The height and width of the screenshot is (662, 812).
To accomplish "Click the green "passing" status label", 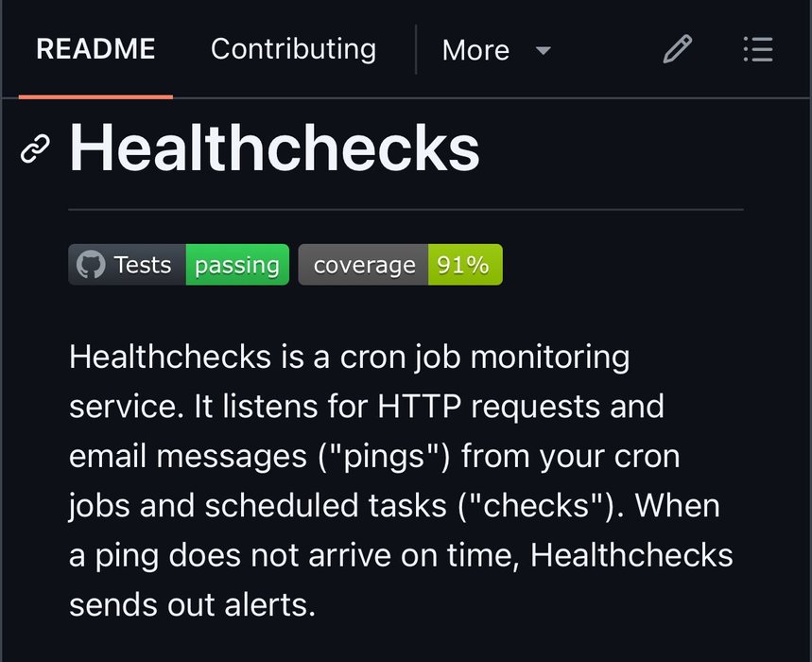I will (x=236, y=265).
